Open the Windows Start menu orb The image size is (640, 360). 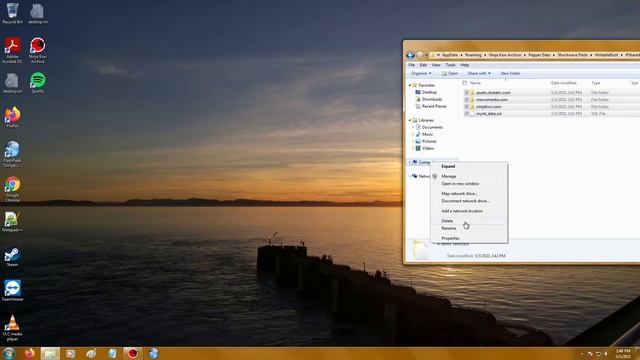click(9, 353)
